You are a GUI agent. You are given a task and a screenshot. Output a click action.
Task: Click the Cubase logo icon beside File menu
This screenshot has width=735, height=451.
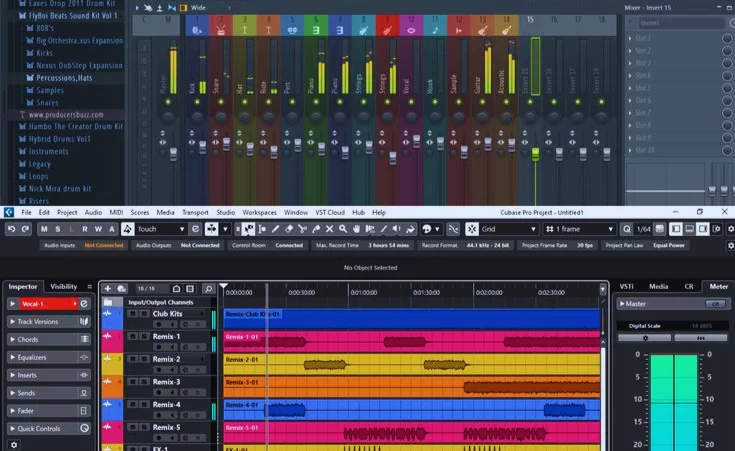9,212
